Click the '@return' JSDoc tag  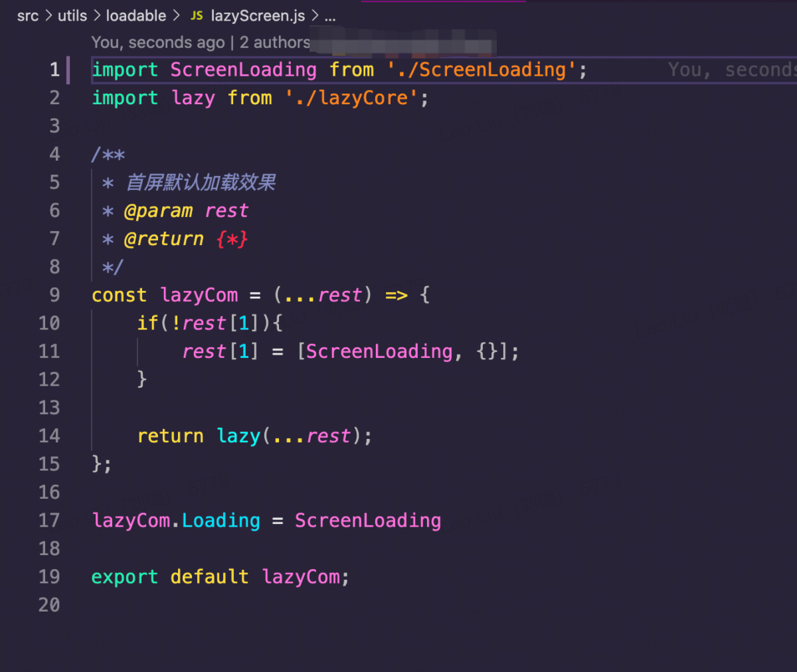tap(163, 239)
